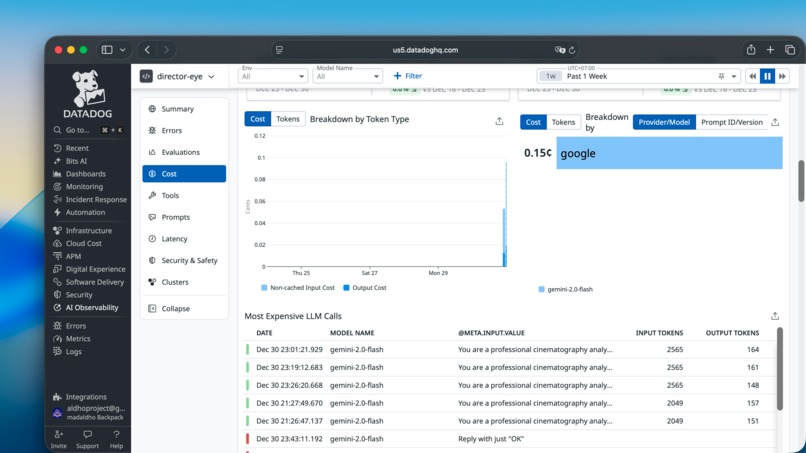
Task: Open the Env filter dropdown
Action: tap(272, 76)
